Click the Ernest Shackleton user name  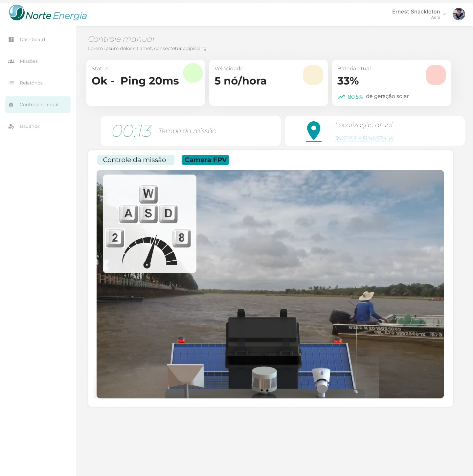416,12
